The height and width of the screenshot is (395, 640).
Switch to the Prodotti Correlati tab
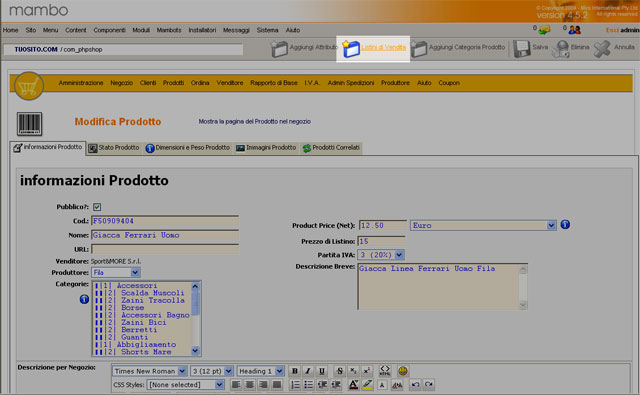coord(331,148)
